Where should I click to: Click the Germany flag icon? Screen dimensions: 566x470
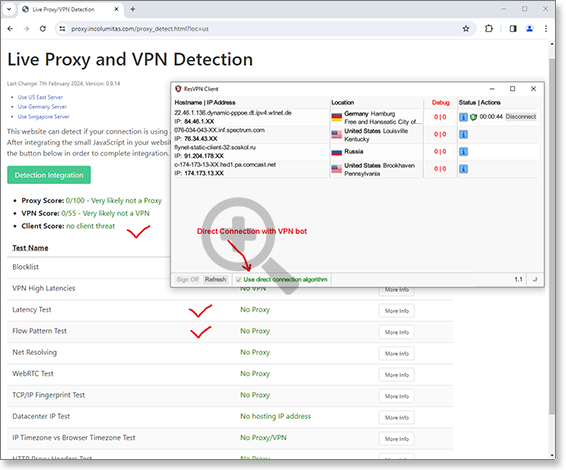click(336, 117)
